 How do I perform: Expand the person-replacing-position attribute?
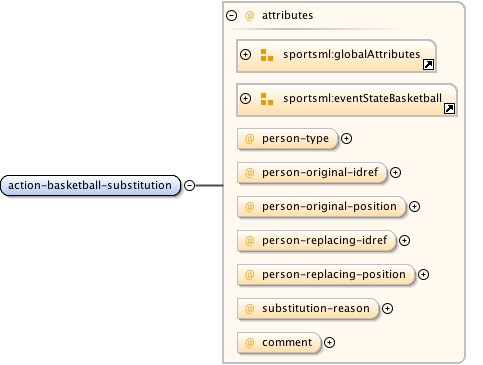pyautogui.click(x=423, y=275)
